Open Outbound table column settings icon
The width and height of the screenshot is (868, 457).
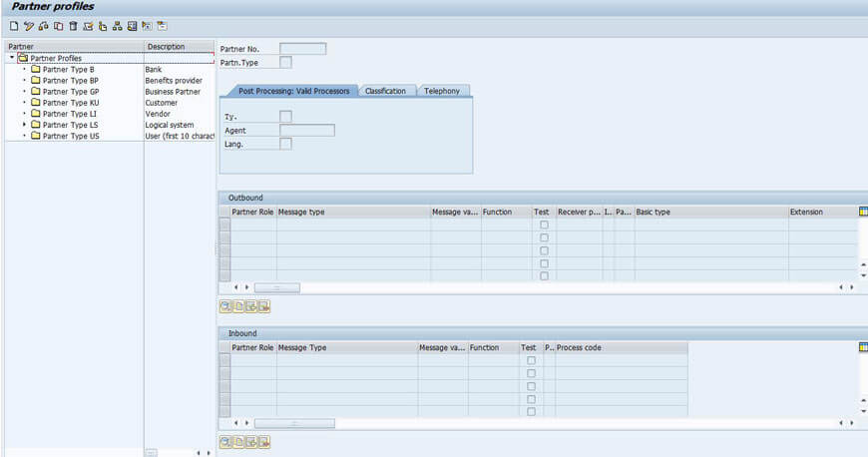coord(863,212)
